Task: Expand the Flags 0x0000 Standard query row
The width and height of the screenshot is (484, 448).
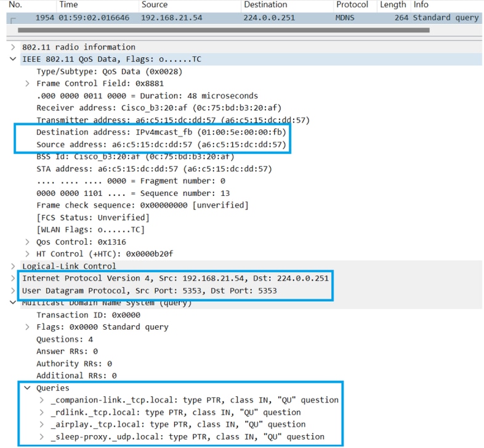Action: [27, 327]
